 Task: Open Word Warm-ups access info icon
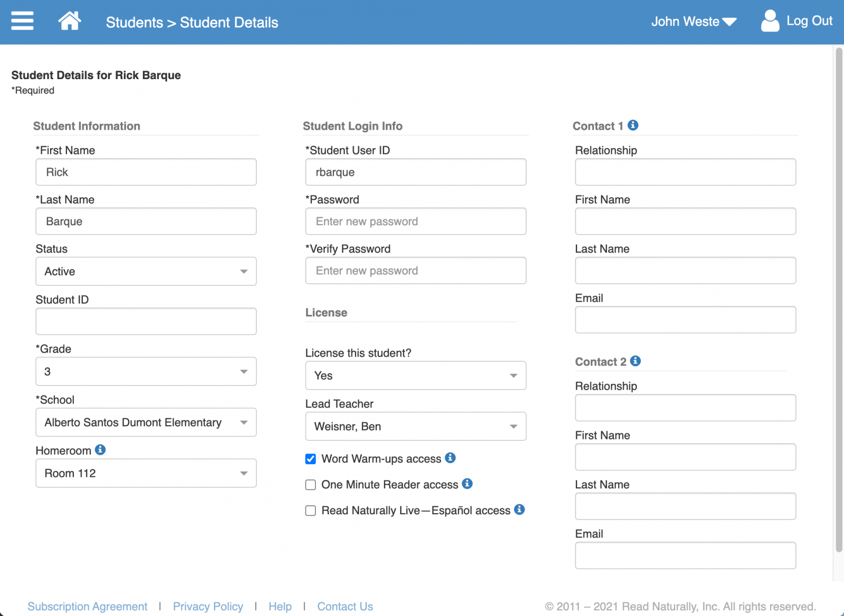point(450,458)
